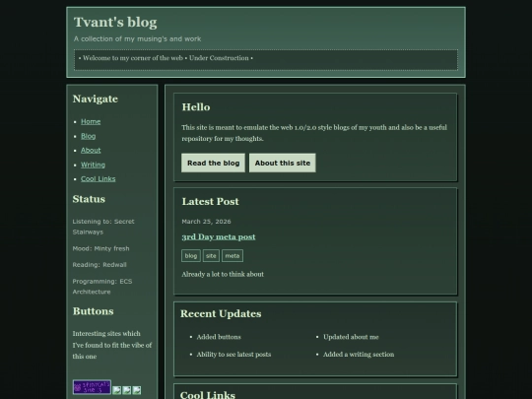Visit the About link in the sidebar

pyautogui.click(x=91, y=151)
